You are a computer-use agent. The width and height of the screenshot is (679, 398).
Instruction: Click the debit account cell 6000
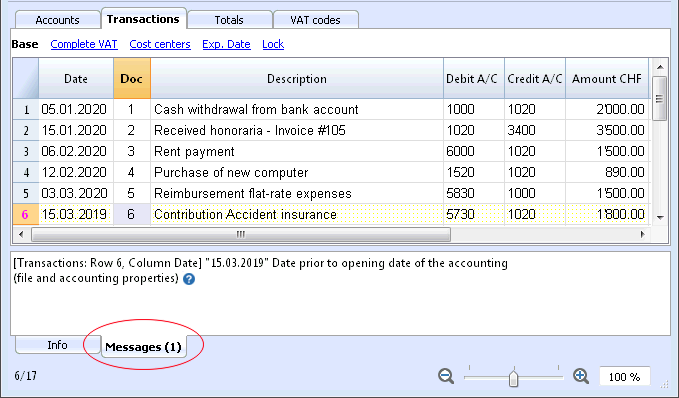coord(474,151)
